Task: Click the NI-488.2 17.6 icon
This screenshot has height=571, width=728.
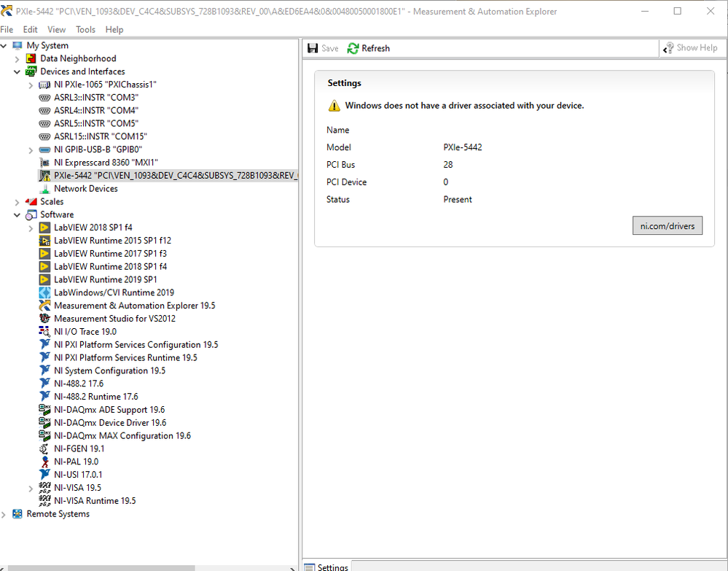Action: pyautogui.click(x=44, y=384)
